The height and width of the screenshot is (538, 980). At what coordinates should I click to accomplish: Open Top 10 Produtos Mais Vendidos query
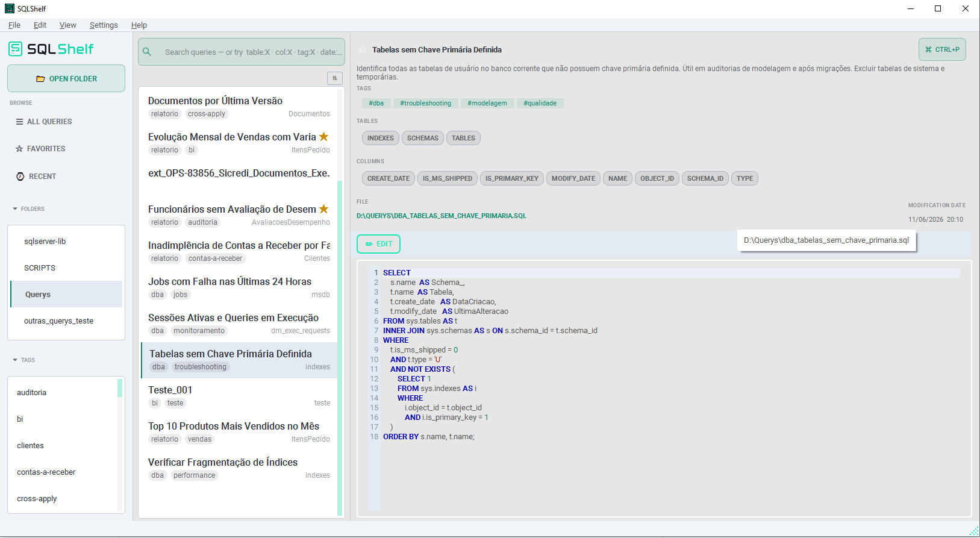coord(239,432)
